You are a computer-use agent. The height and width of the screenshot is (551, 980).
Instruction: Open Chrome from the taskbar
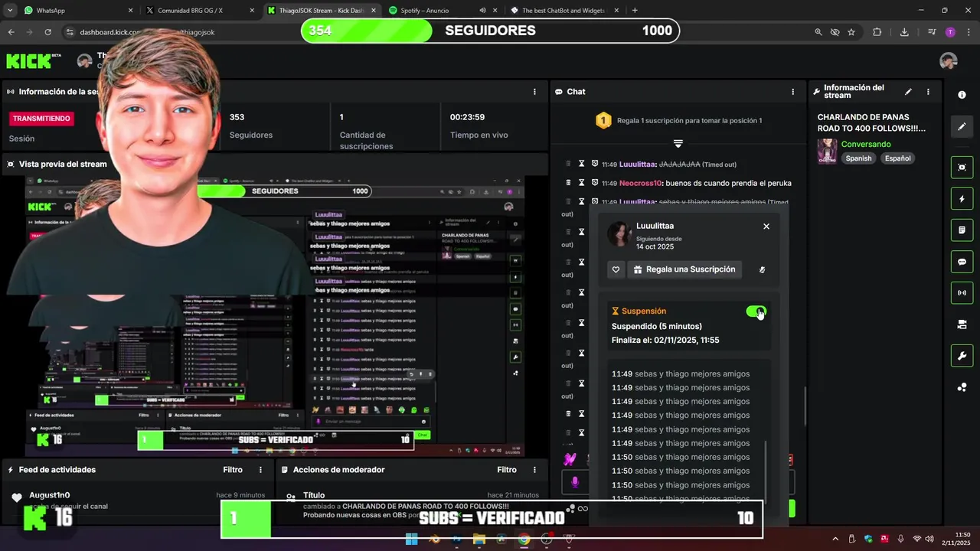click(524, 540)
